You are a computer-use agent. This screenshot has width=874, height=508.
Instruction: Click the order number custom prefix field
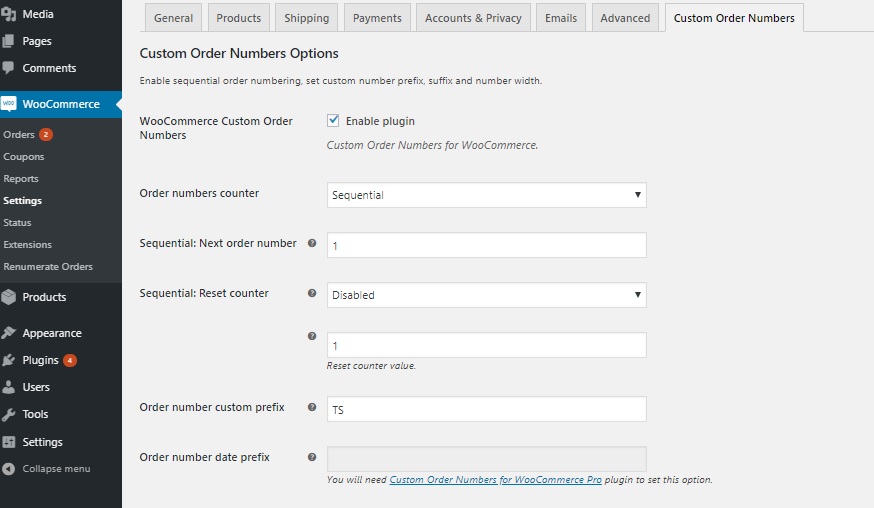point(486,410)
